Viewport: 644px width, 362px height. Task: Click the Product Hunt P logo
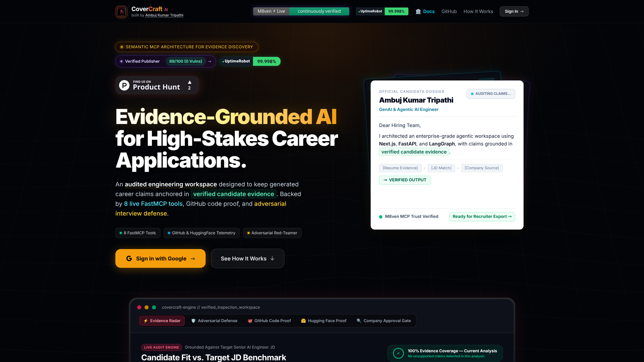[124, 85]
